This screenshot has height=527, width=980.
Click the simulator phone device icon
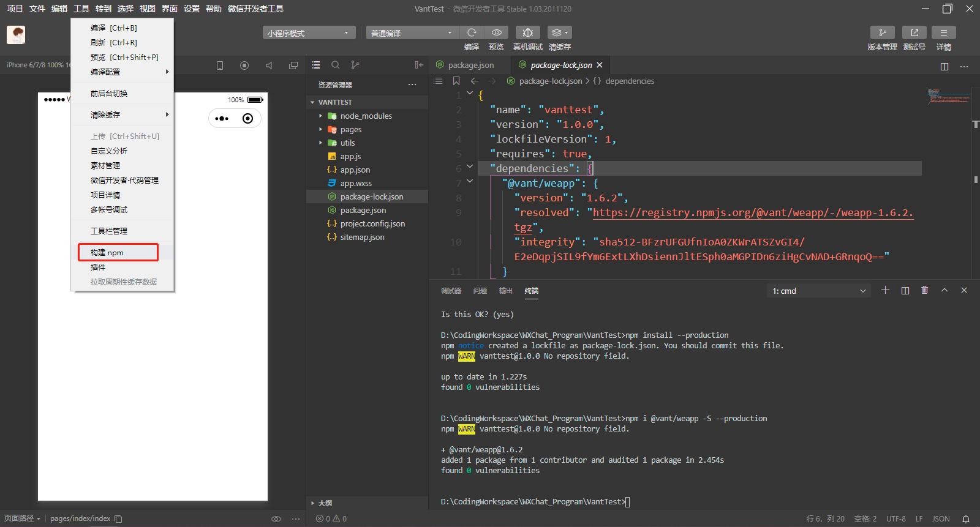click(220, 65)
